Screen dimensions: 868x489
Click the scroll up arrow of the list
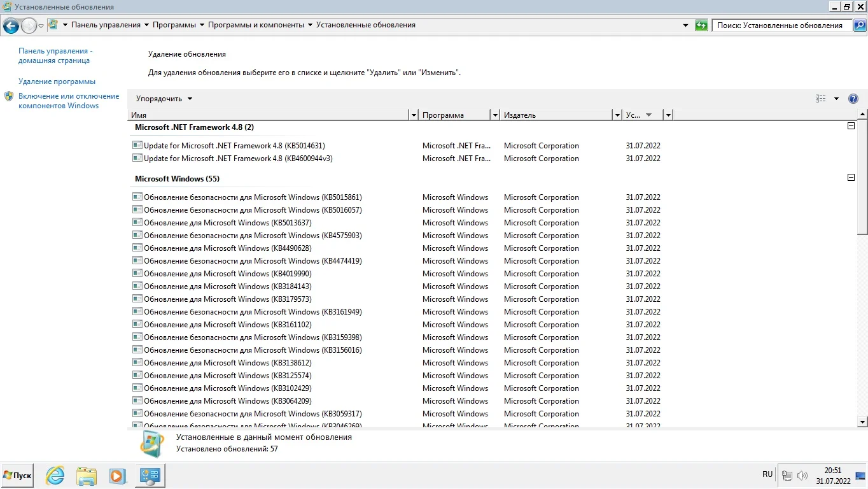(x=862, y=115)
